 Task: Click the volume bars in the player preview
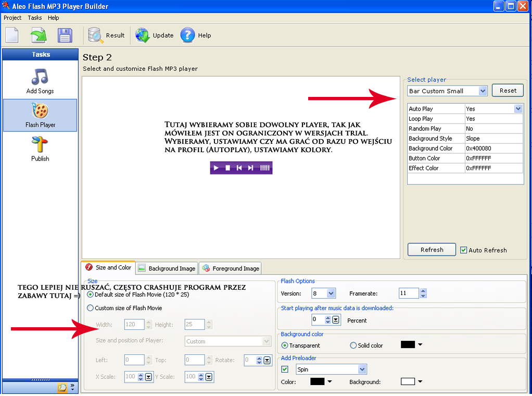pyautogui.click(x=264, y=168)
